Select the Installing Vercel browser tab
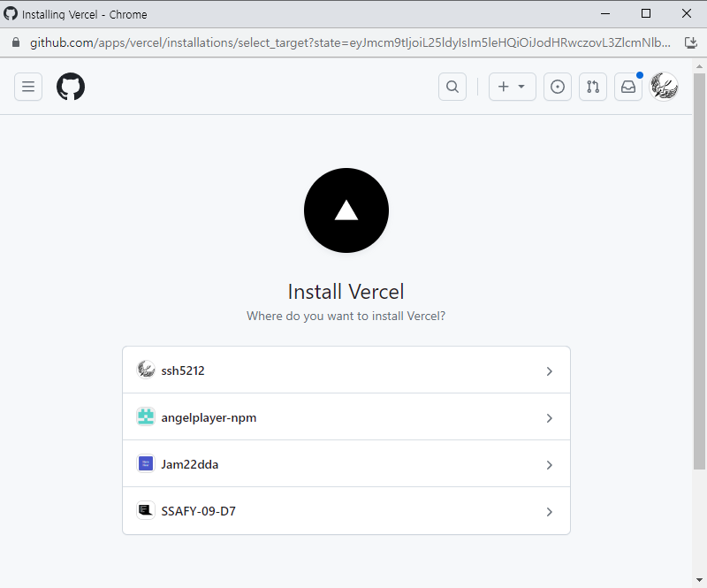707x588 pixels. pos(88,13)
